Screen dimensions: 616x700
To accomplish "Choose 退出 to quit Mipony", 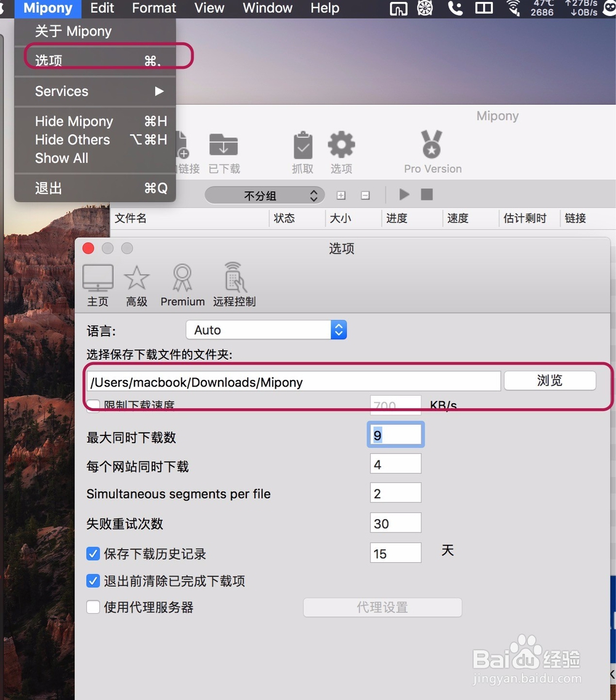I will [x=95, y=188].
